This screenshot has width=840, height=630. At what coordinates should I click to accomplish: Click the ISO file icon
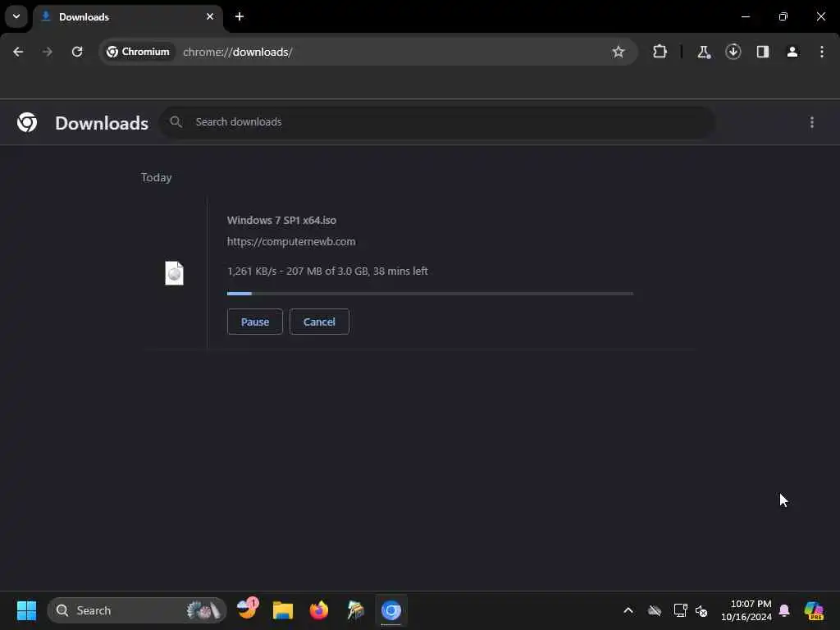(x=174, y=273)
